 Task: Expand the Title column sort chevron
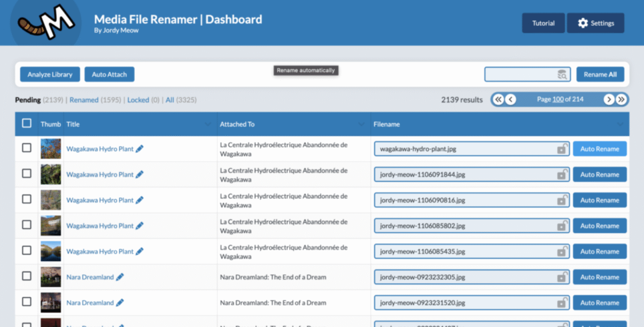(208, 124)
